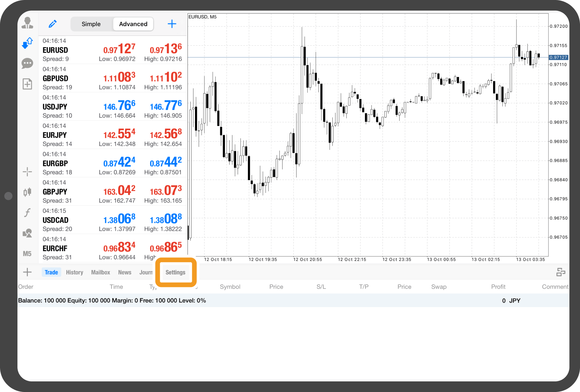Select the News tab
Image resolution: width=580 pixels, height=392 pixels.
pyautogui.click(x=125, y=272)
